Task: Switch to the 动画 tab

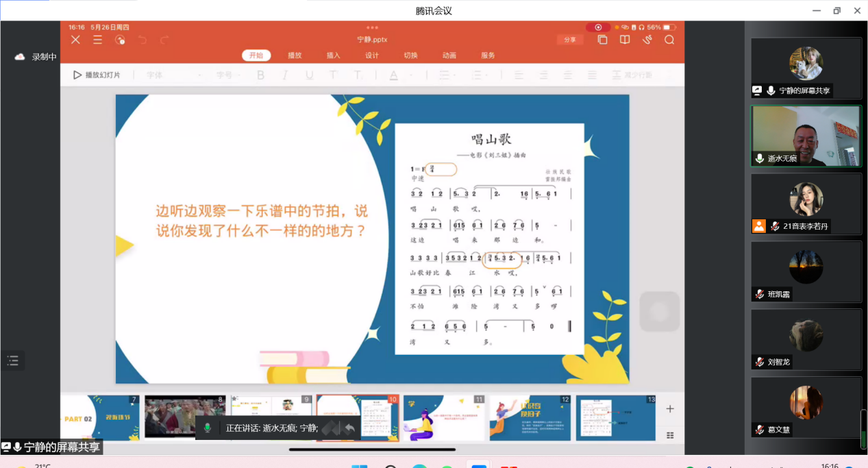Action: (449, 56)
